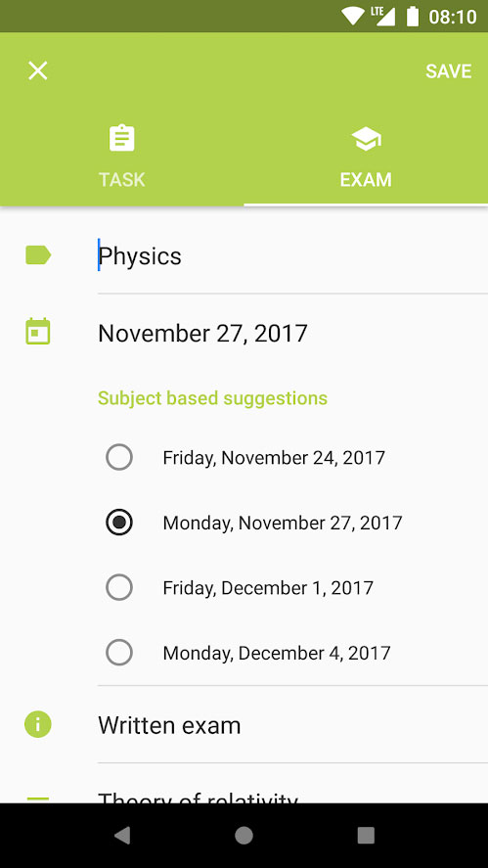Tap the recent apps square button
This screenshot has width=488, height=868.
[x=366, y=836]
